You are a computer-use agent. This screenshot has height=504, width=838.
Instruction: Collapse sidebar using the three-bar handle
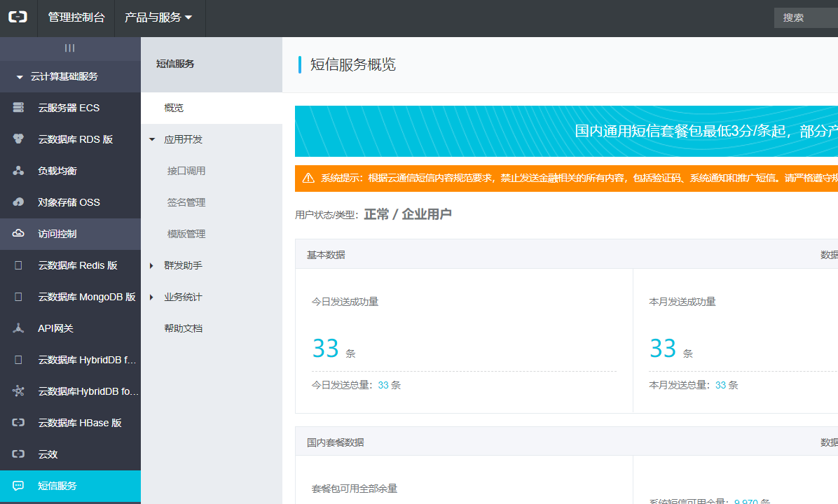coord(70,48)
